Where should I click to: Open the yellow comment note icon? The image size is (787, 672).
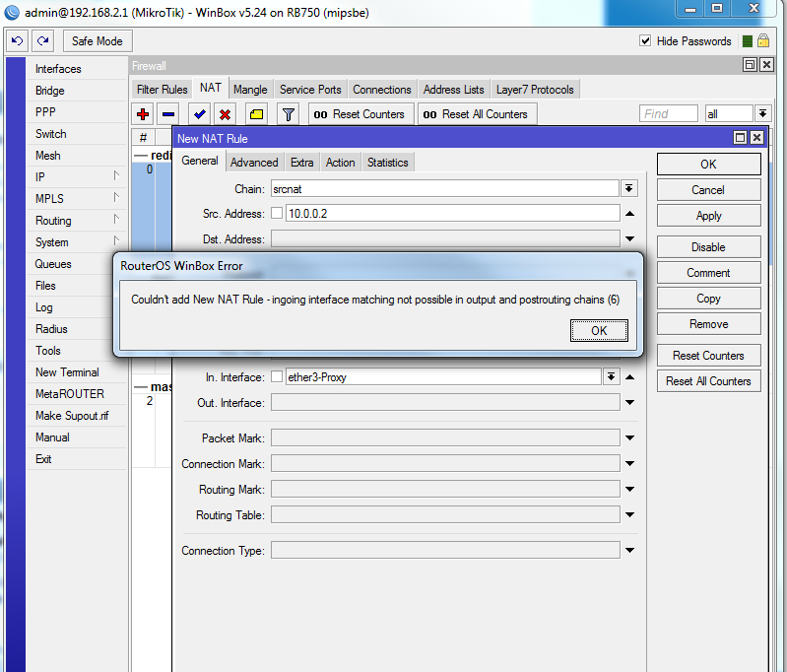click(x=256, y=114)
